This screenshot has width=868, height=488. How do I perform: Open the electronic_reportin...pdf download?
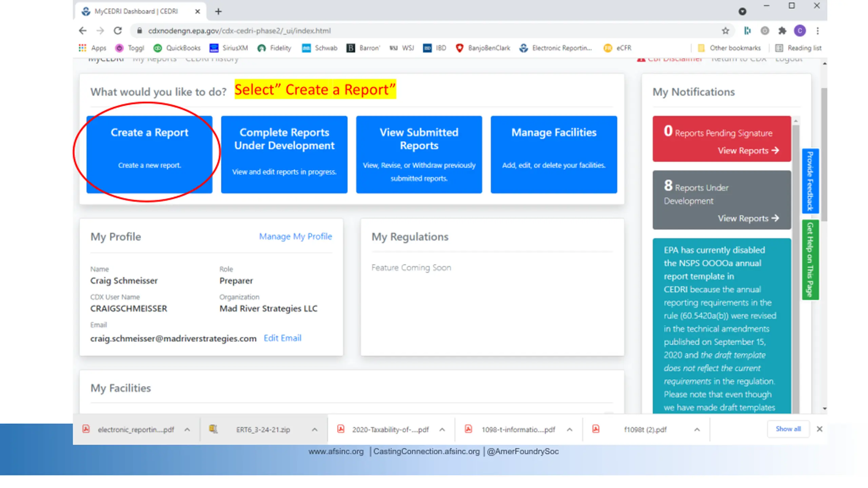tap(136, 429)
